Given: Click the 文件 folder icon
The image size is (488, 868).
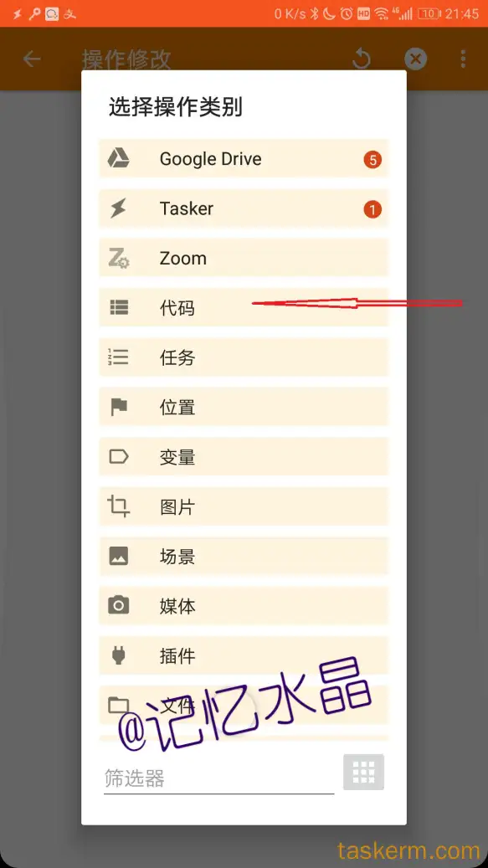Looking at the screenshot, I should tap(118, 705).
